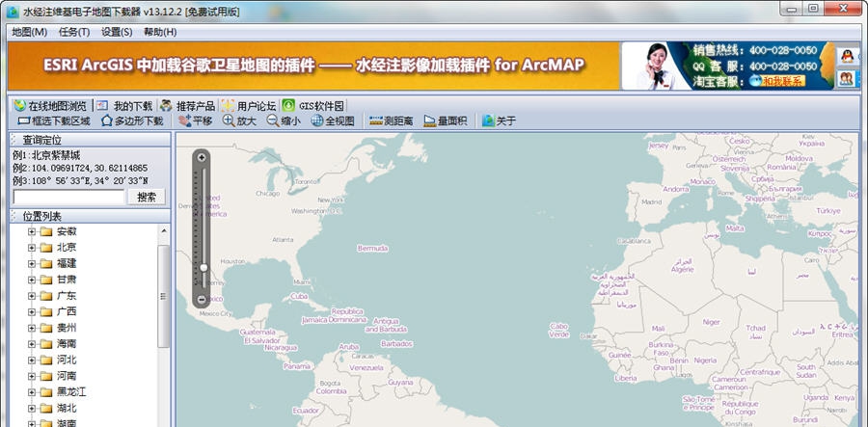Expand the 广东 tree node
This screenshot has width=868, height=427.
32,296
